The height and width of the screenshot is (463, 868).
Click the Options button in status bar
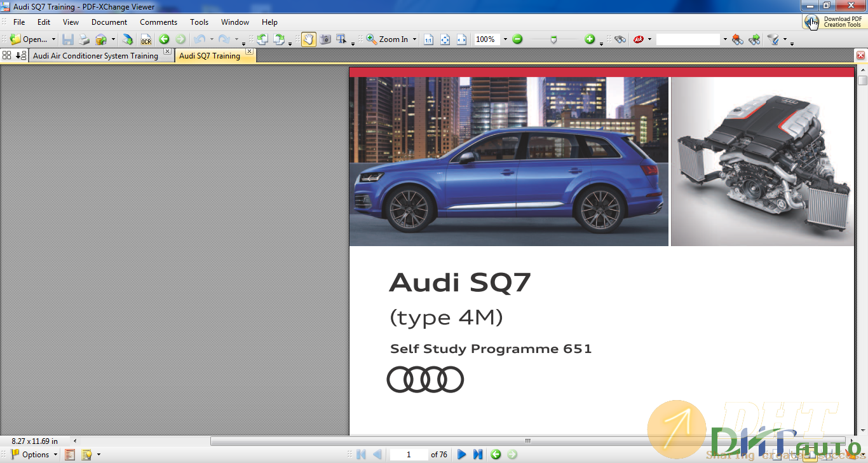click(x=34, y=454)
